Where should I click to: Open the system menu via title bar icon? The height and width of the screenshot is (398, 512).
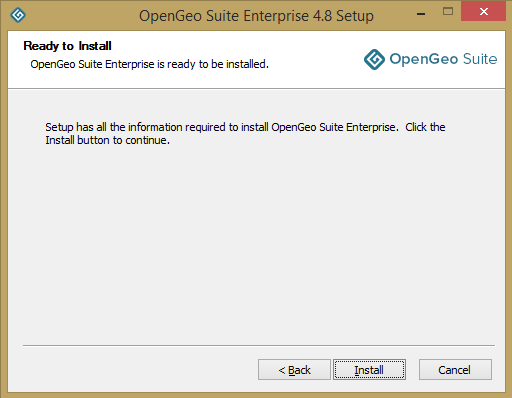tap(18, 15)
